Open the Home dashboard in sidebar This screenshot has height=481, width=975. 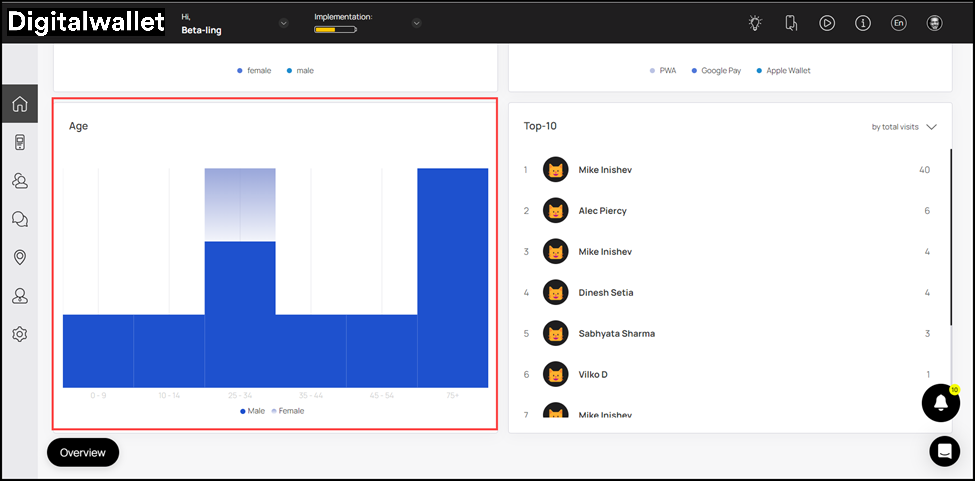pos(19,104)
